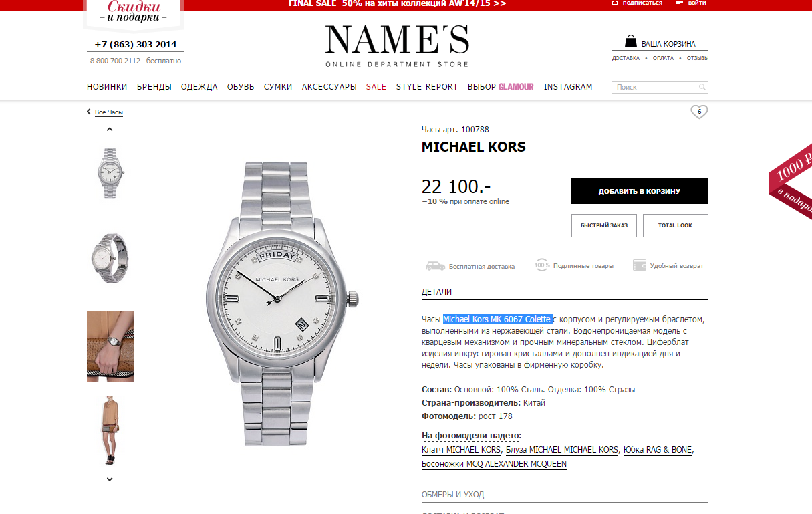
Task: Click the heart favorites icon with count
Action: pos(699,112)
